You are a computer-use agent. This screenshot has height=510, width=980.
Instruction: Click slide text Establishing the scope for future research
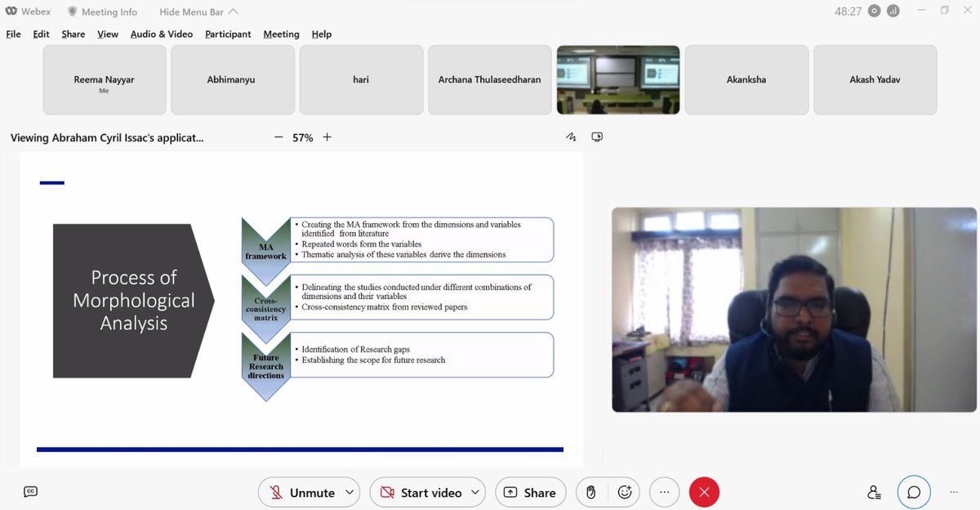373,360
